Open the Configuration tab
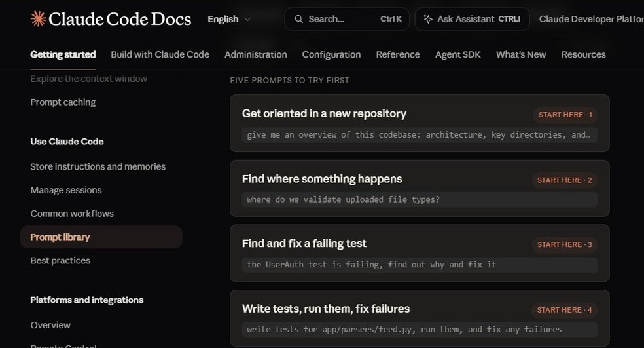Screen dimensions: 644x348 (331, 54)
